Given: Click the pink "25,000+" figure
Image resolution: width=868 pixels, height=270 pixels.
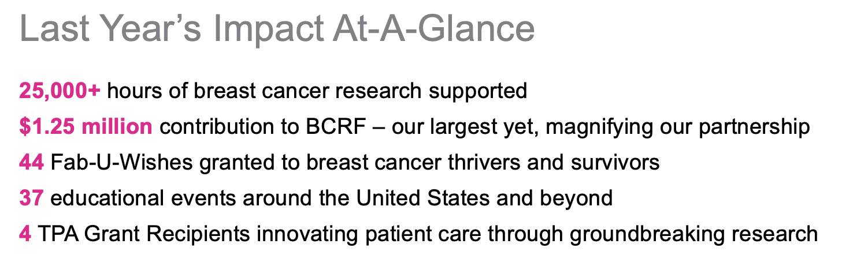Looking at the screenshot, I should click(60, 91).
